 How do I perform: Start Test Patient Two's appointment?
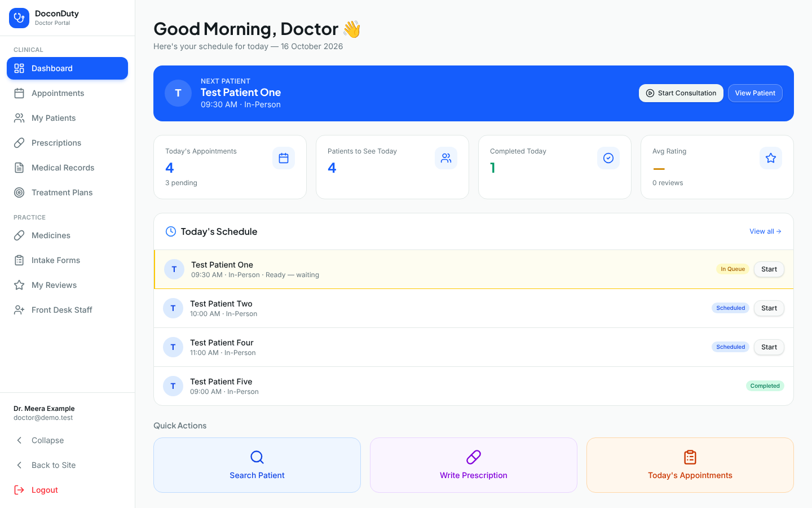tap(769, 308)
